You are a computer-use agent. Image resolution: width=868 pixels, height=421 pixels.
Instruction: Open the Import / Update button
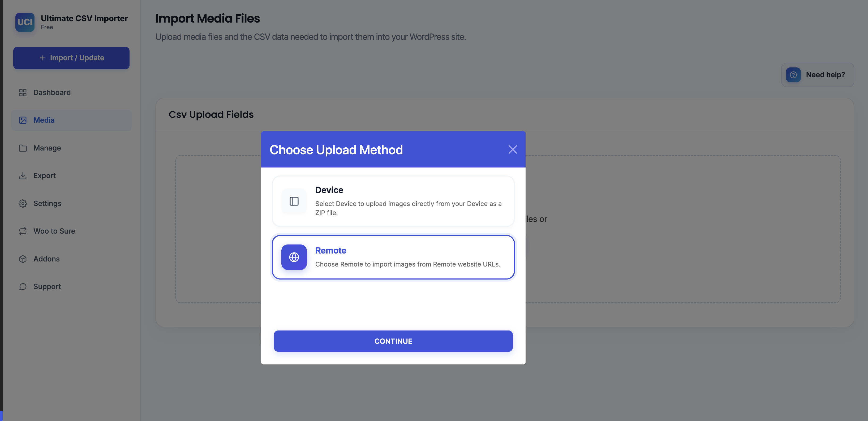click(x=71, y=58)
